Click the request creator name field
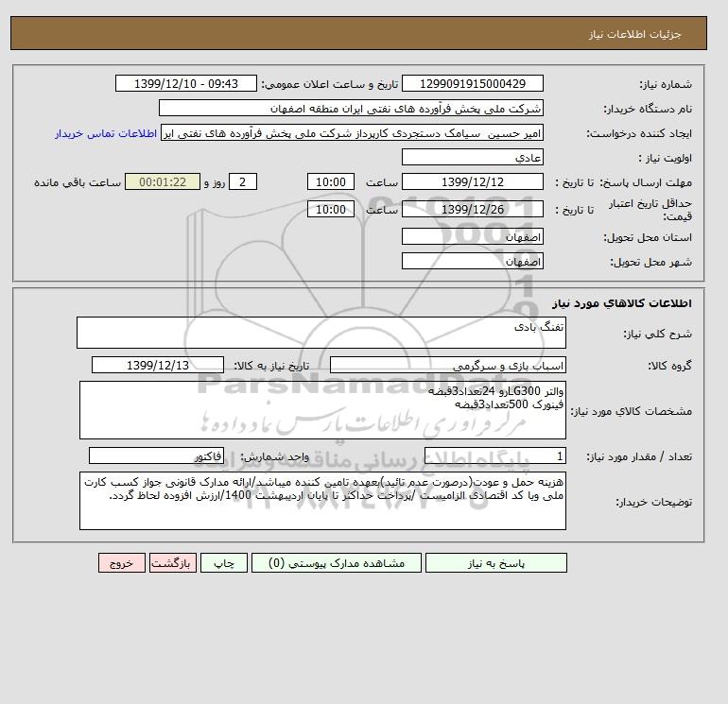 [x=352, y=132]
